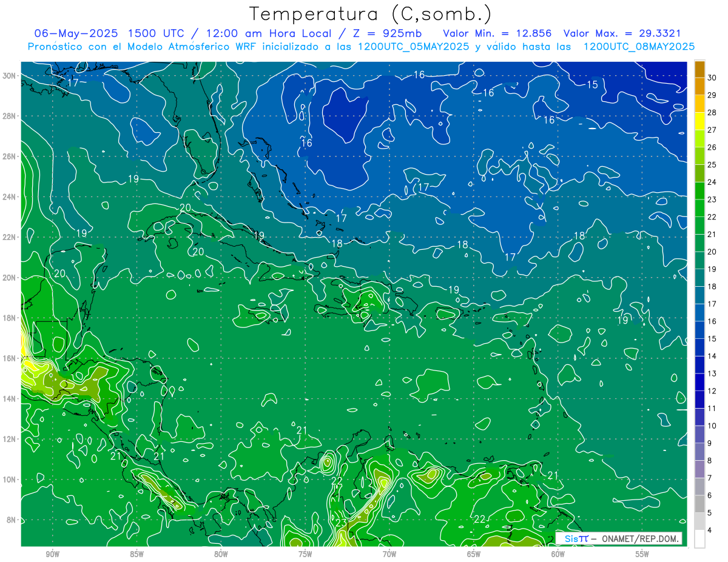This screenshot has height=562, width=728.
Task: Click the orange colorbar swatch between 29 and 30
Action: (x=699, y=86)
